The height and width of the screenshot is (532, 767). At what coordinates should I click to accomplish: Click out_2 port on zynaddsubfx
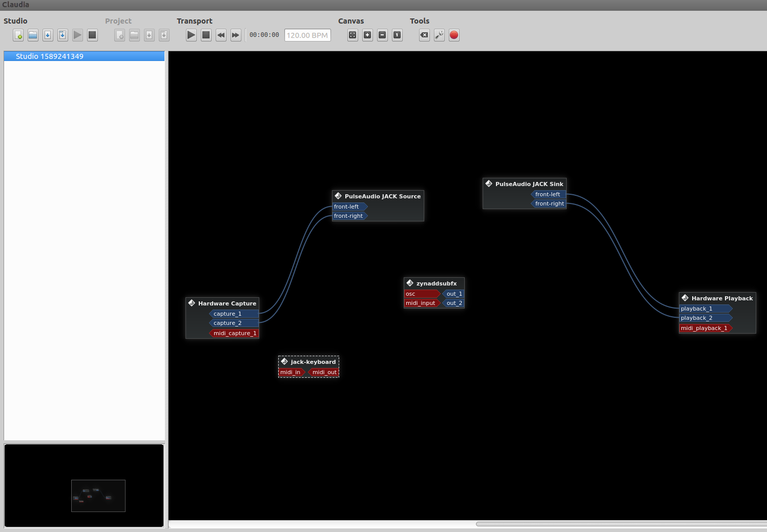(x=453, y=303)
